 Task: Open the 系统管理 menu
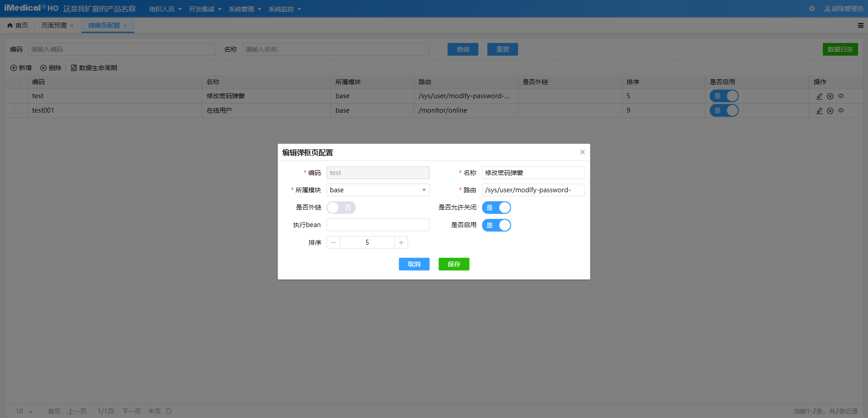coord(245,9)
